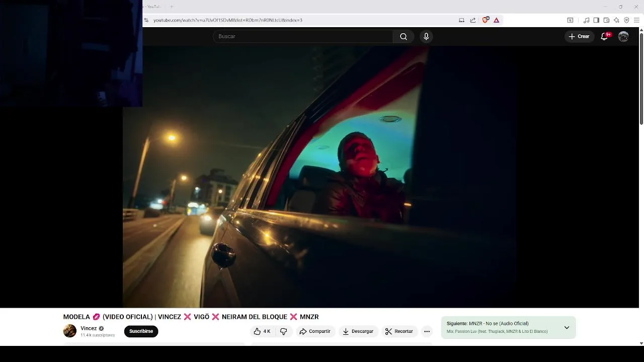Screen dimensions: 644x362
Task: Click the browser address bar URL
Action: tap(228, 20)
